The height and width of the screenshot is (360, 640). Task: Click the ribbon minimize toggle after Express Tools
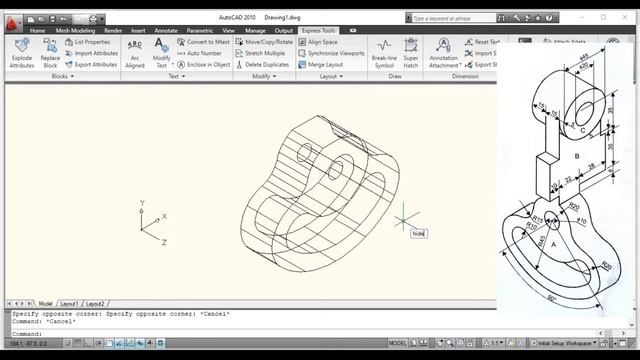[353, 31]
